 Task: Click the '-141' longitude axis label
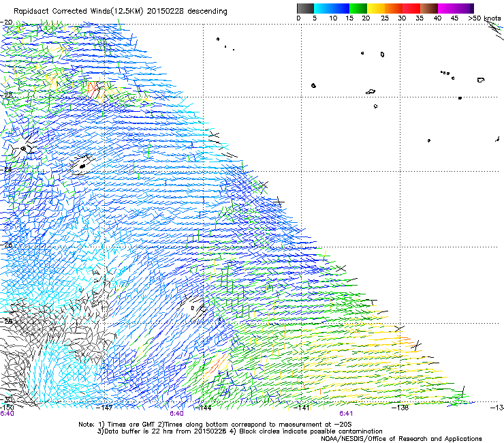302,408
